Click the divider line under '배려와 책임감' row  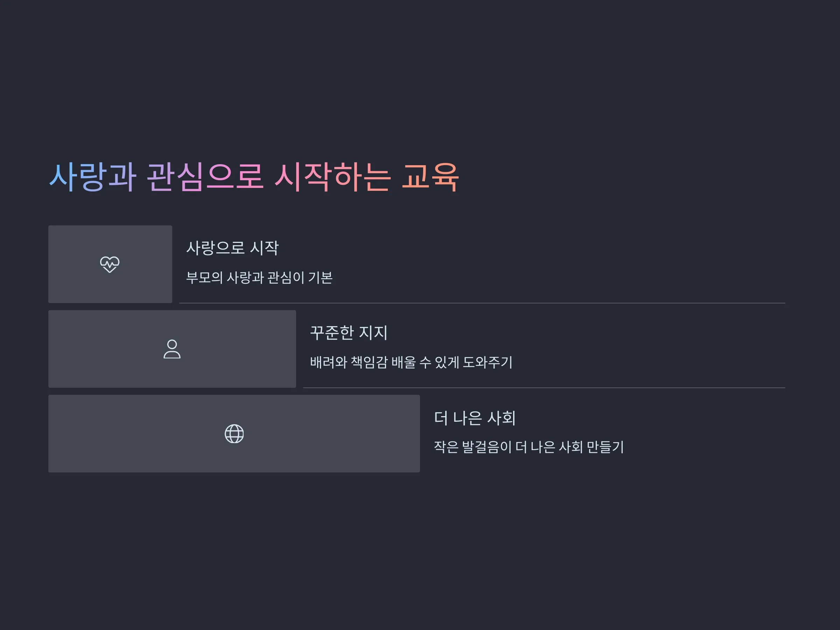544,388
